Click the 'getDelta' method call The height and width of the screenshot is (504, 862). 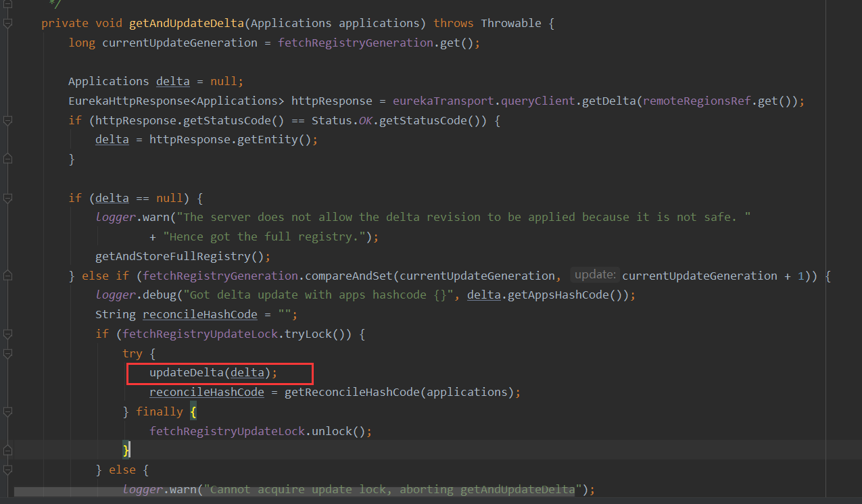(609, 101)
